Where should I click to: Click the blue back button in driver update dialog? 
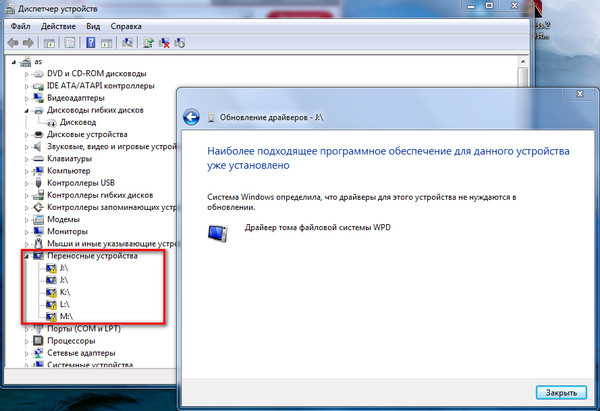pos(191,117)
